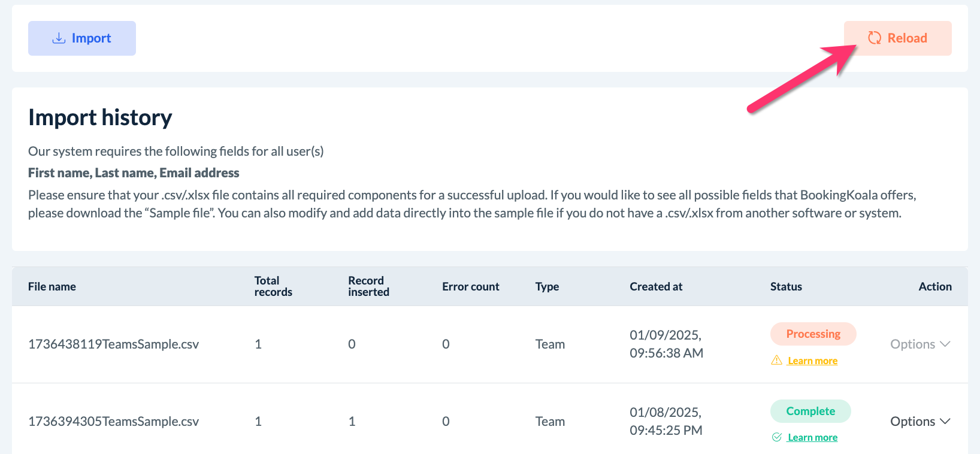The width and height of the screenshot is (980, 454).
Task: Click the File name column header
Action: (x=52, y=286)
